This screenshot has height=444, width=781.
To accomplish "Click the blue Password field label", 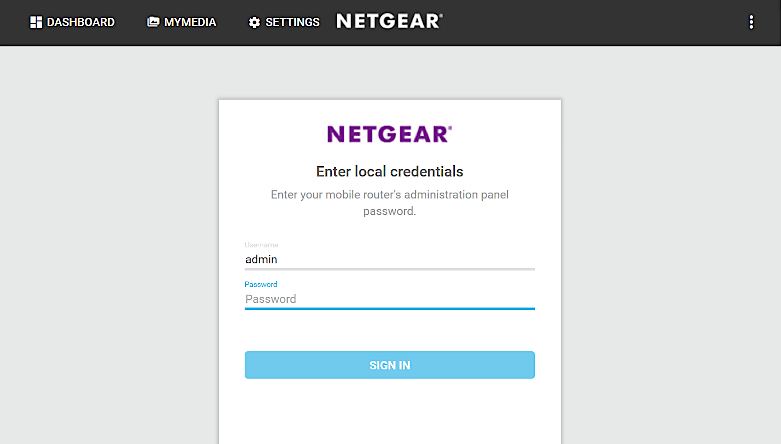I will (x=261, y=285).
